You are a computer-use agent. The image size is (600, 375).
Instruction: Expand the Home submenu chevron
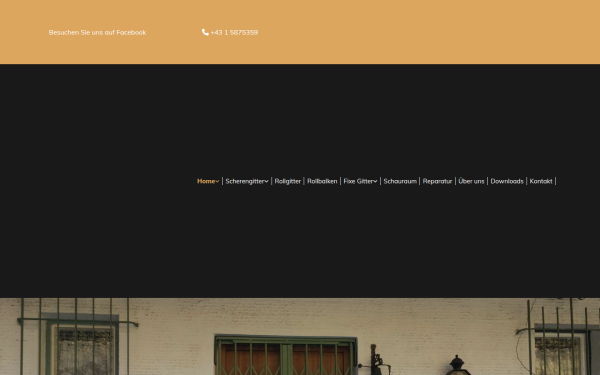217,181
